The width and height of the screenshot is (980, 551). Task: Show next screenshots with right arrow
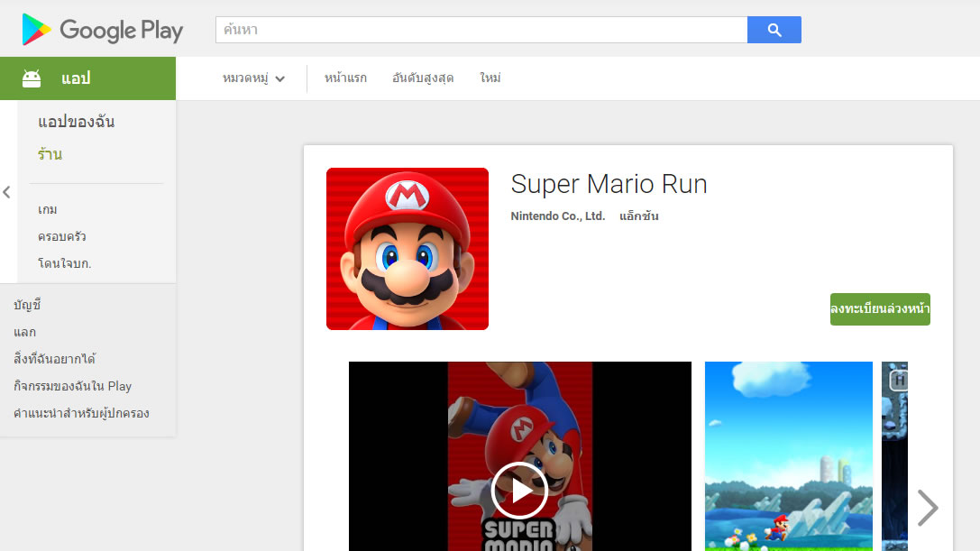click(x=927, y=508)
